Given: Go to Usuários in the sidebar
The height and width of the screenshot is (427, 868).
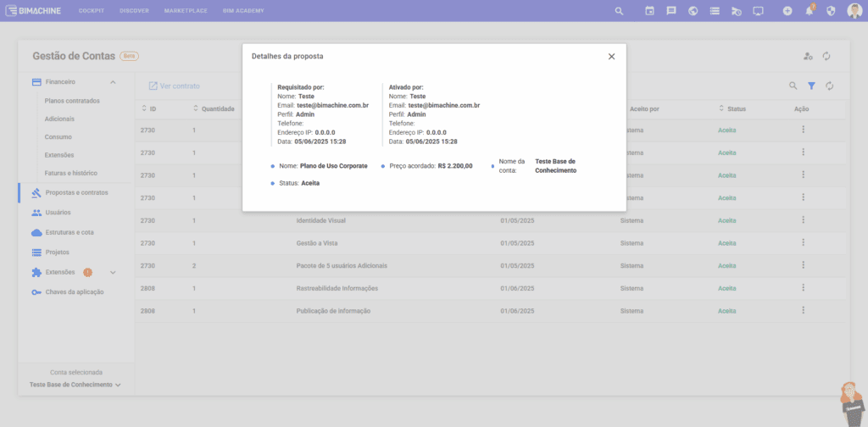Looking at the screenshot, I should [58, 213].
